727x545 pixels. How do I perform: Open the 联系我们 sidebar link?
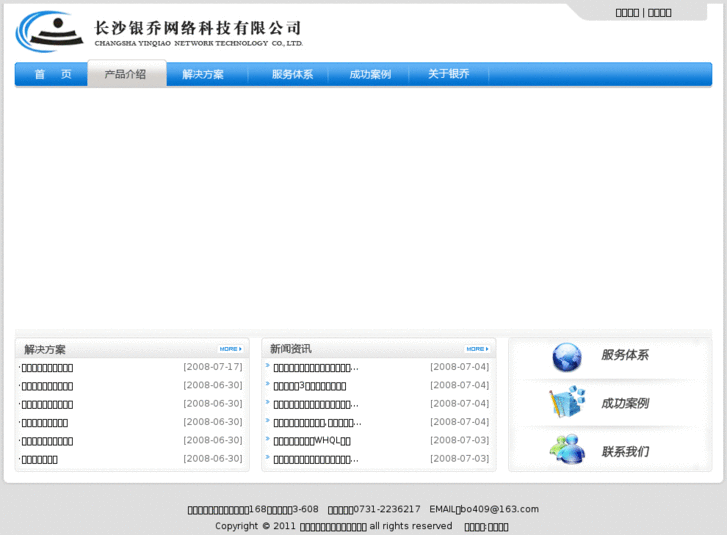coord(625,452)
